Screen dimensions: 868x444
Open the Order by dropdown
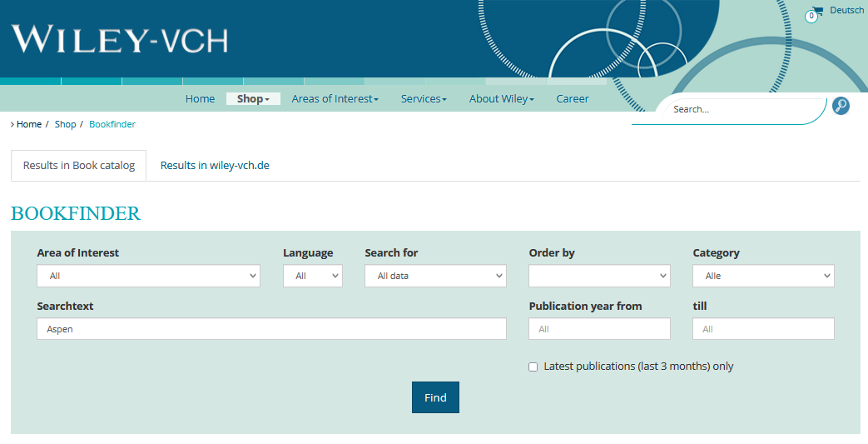pyautogui.click(x=599, y=276)
